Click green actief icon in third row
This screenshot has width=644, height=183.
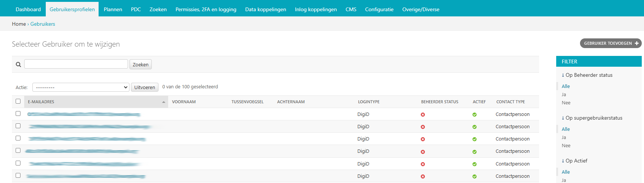coord(474,139)
